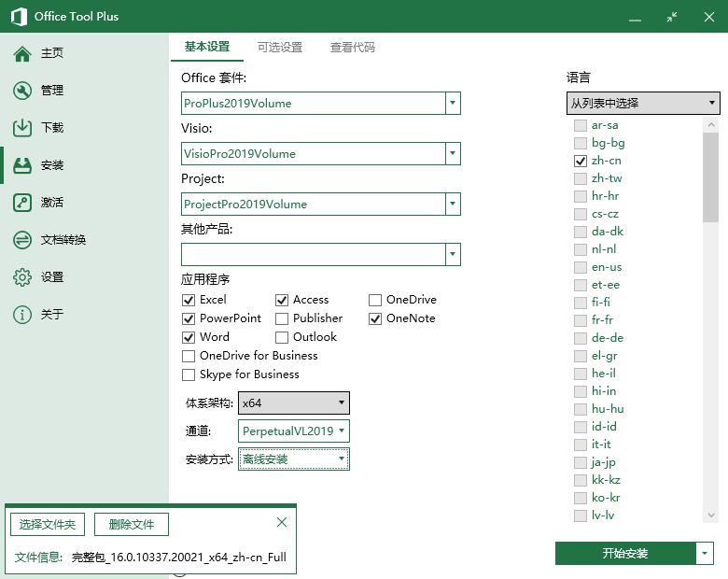This screenshot has height=579, width=728.
Task: Open the 管理 wrench icon
Action: (22, 91)
